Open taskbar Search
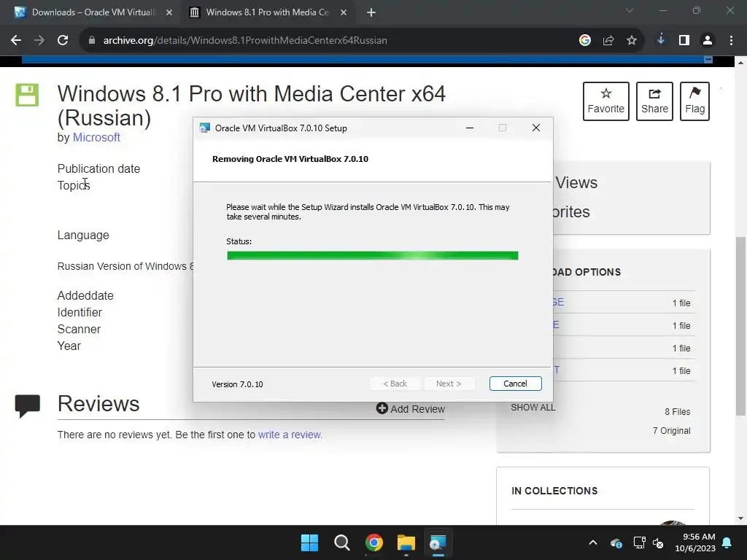Viewport: 747px width, 560px height. 341,542
